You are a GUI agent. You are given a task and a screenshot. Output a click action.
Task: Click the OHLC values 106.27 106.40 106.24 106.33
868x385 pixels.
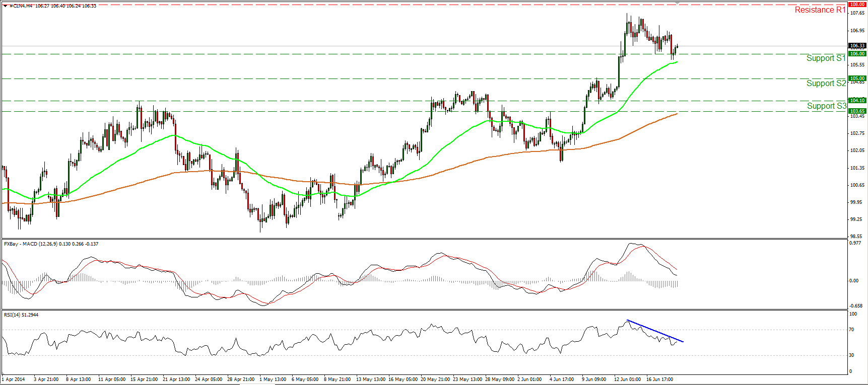click(x=66, y=6)
